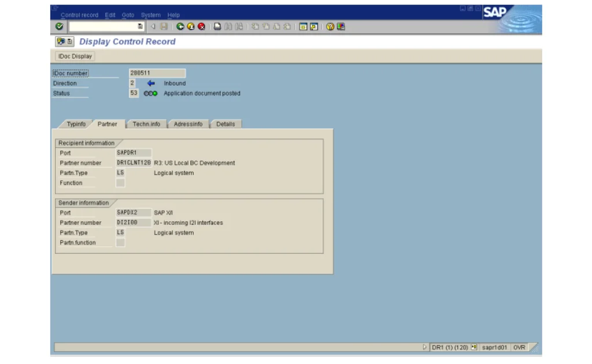592x364 pixels.
Task: Click the green Enter checkmark icon
Action: [60, 27]
